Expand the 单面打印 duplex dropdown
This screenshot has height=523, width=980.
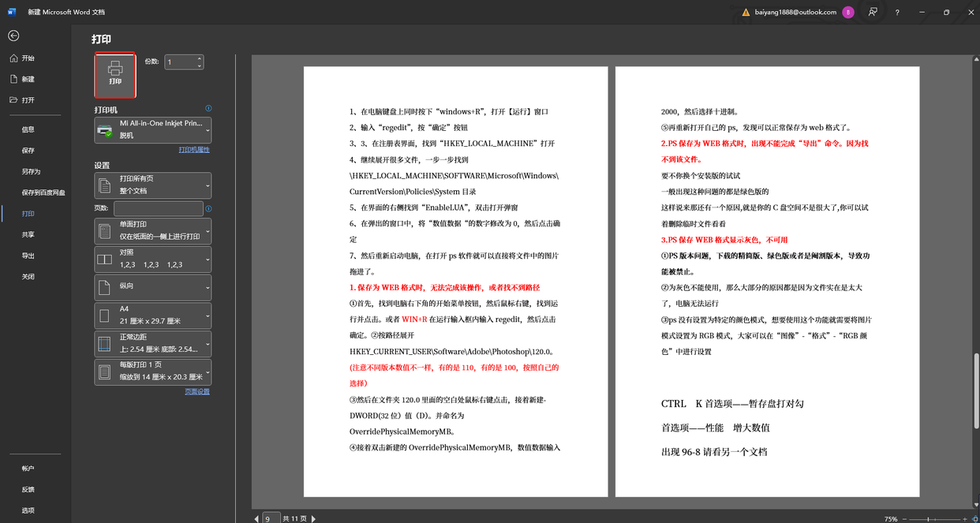coord(153,230)
